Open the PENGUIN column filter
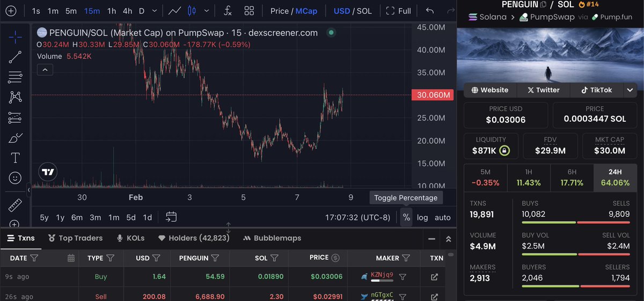 [x=215, y=258]
